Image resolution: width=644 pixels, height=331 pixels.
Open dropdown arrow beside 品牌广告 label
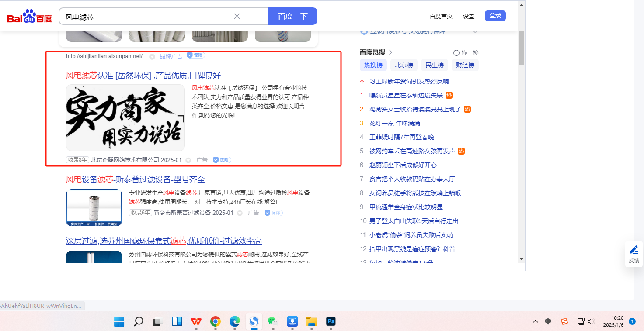[152, 56]
